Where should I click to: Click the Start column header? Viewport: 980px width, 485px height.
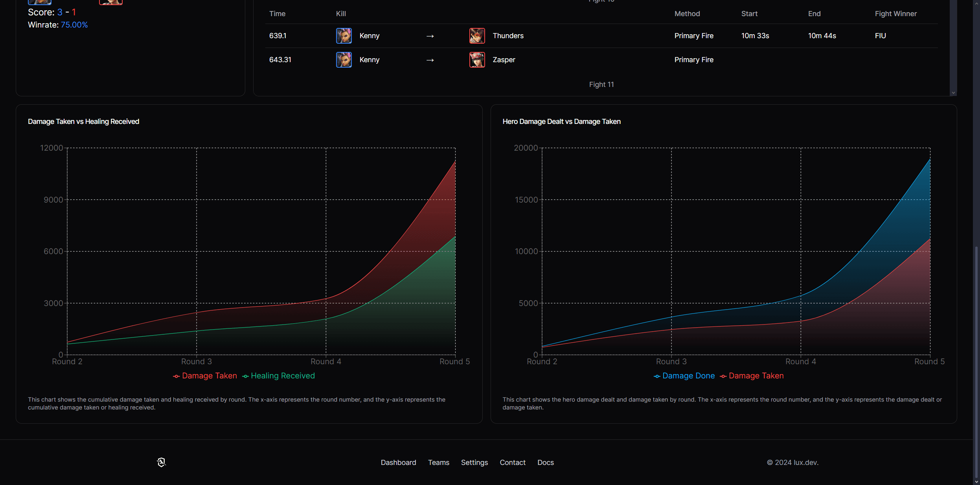(749, 14)
